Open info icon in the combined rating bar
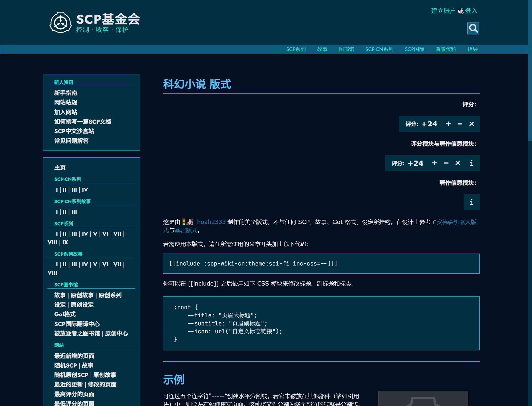 (472, 163)
